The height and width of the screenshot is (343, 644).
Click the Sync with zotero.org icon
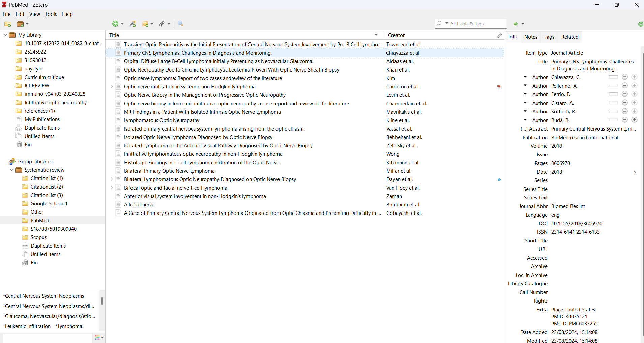pyautogui.click(x=640, y=24)
